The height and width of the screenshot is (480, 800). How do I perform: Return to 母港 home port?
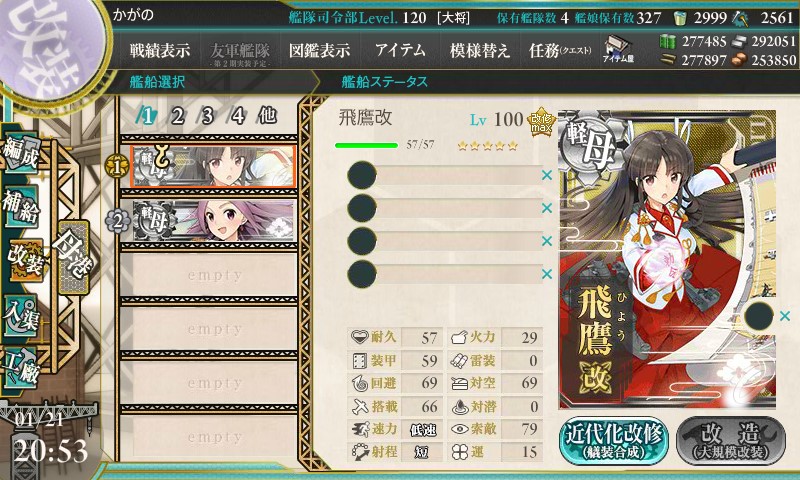(74, 257)
